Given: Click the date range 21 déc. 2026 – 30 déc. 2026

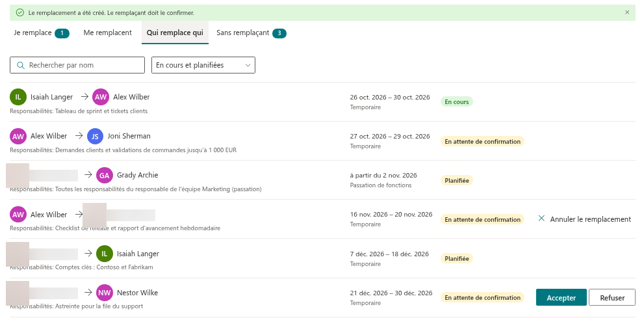Looking at the screenshot, I should pyautogui.click(x=391, y=293).
